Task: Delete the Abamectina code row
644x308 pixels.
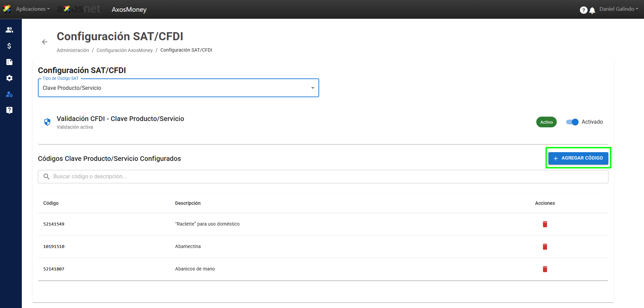Action: click(545, 247)
